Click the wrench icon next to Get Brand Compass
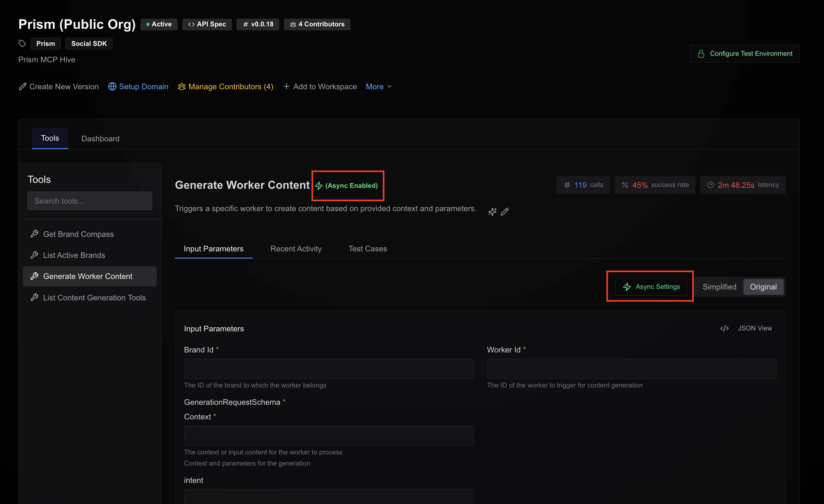The image size is (824, 504). (34, 234)
